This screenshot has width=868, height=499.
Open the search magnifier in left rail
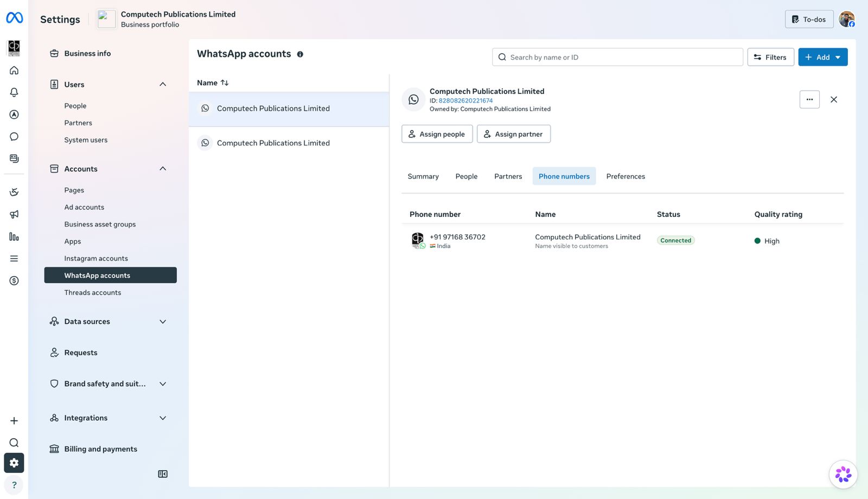coord(14,443)
